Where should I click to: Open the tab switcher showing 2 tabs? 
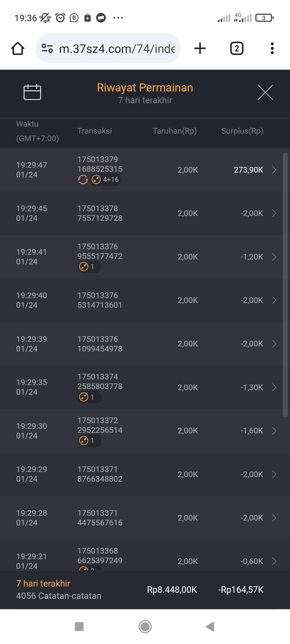(x=237, y=49)
